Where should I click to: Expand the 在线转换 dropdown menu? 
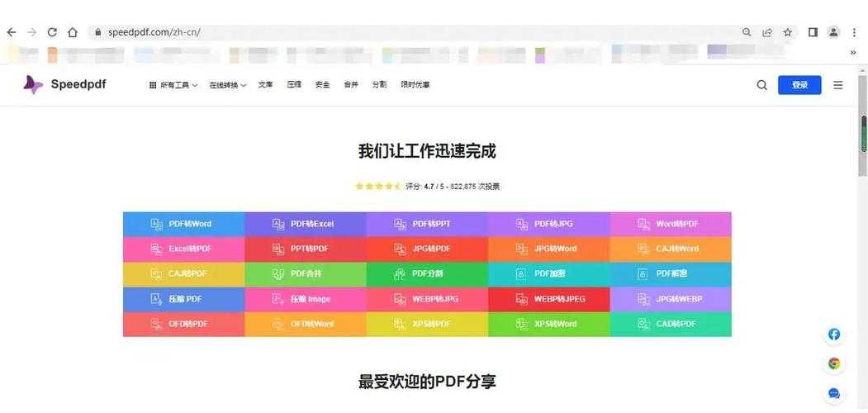(228, 85)
